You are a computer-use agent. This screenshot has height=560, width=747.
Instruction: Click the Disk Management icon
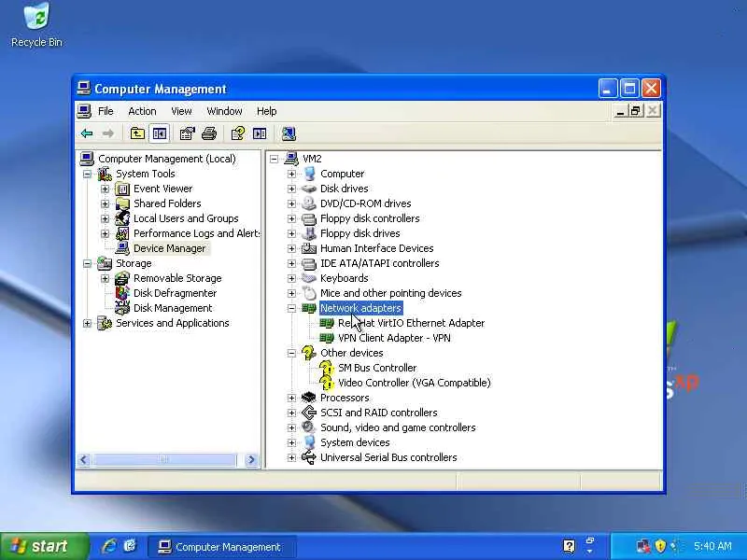tap(122, 308)
